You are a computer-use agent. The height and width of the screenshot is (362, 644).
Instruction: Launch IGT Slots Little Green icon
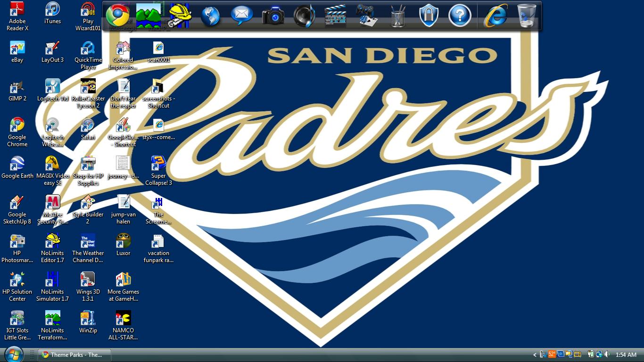coord(17,326)
